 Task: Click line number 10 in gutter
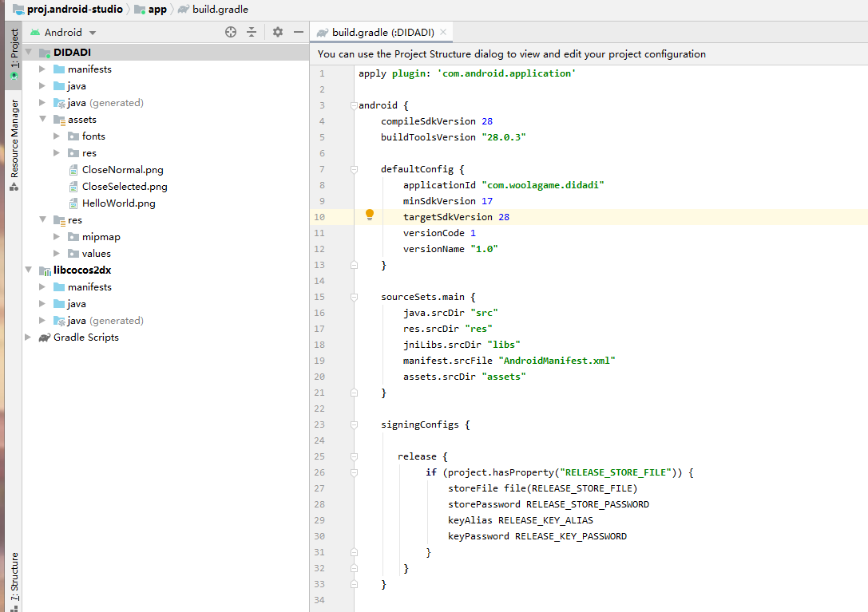[319, 217]
